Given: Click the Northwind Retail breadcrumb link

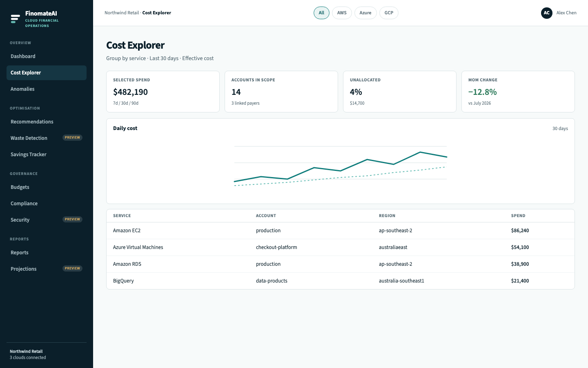Looking at the screenshot, I should (122, 13).
